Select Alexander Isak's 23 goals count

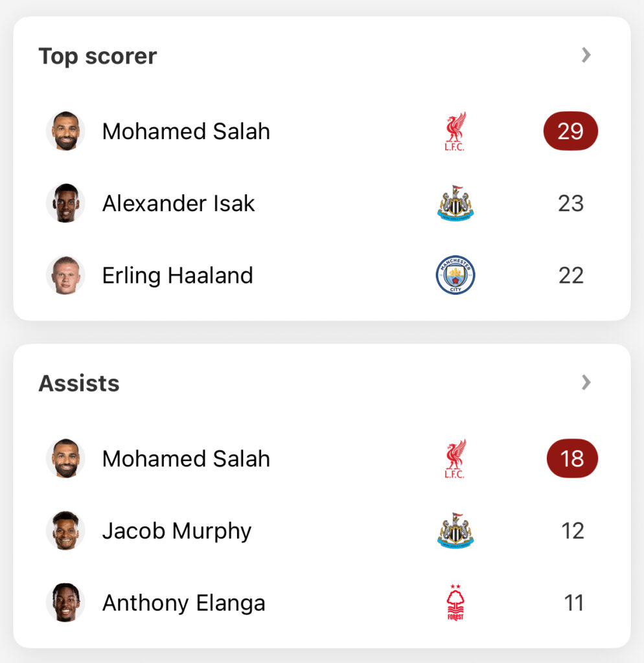[x=571, y=203]
